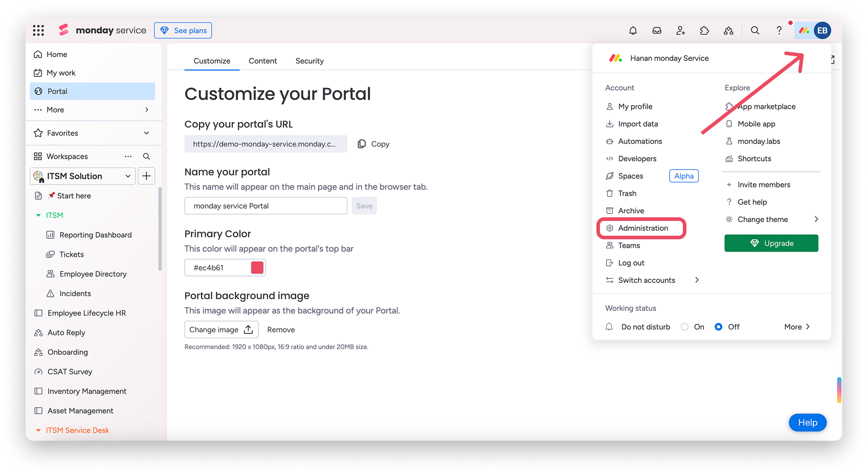This screenshot has width=868, height=474.
Task: Open the apps marketplace puzzle icon
Action: point(704,30)
